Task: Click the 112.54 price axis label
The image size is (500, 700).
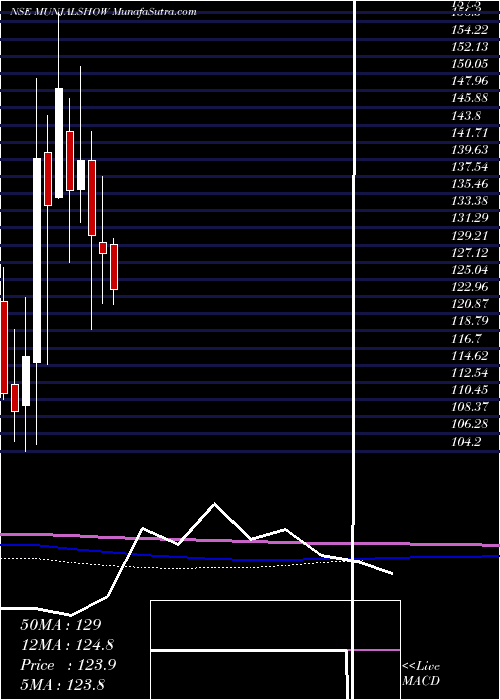Action: 470,373
